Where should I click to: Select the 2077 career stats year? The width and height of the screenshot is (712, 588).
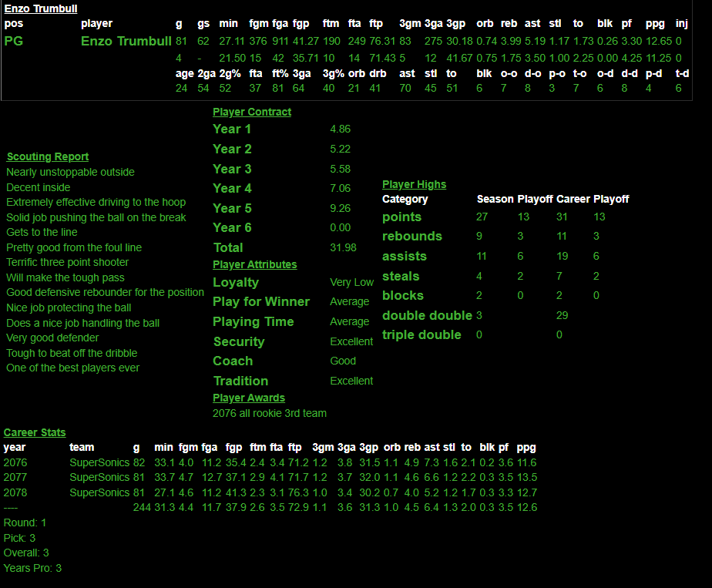[x=15, y=477]
